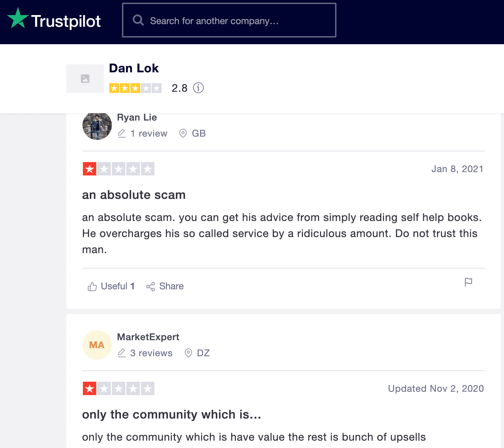The width and height of the screenshot is (504, 448).
Task: Open the Dan Lok company name link
Action: [x=134, y=68]
